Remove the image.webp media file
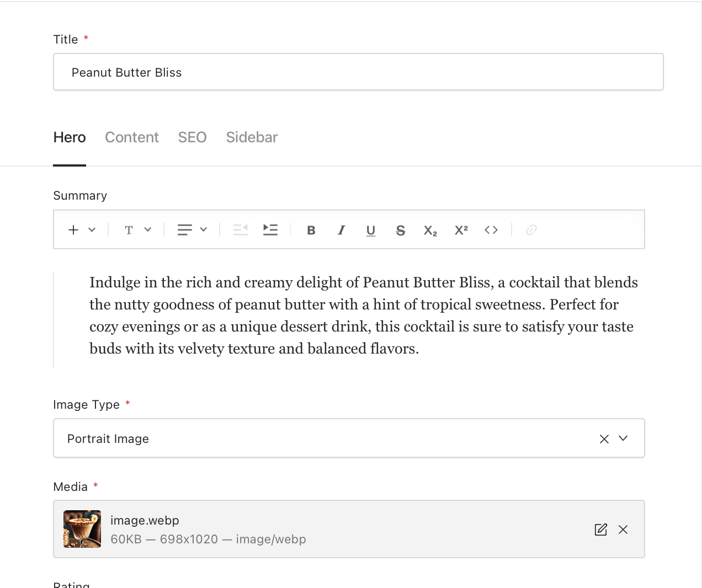 623,530
